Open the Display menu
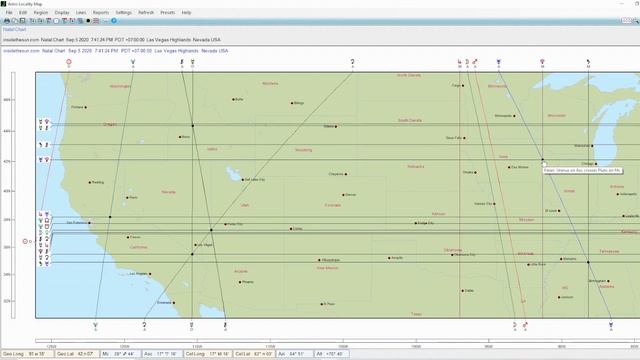The image size is (640, 360). click(x=62, y=13)
